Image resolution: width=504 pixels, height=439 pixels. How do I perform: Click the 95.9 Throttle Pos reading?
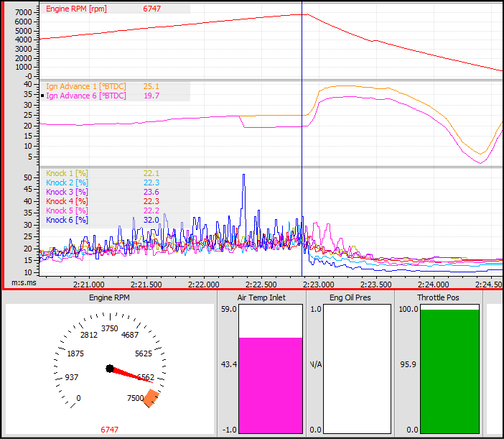coord(409,364)
